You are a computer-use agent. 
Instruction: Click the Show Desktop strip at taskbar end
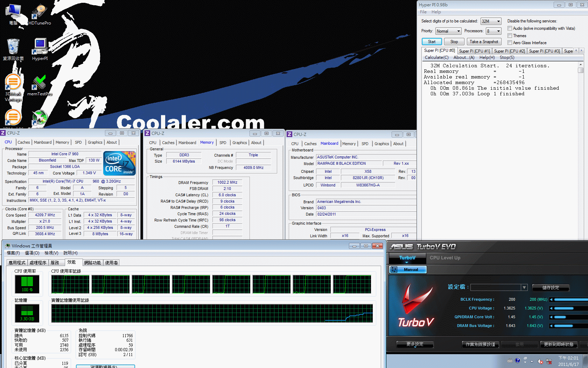pos(586,361)
